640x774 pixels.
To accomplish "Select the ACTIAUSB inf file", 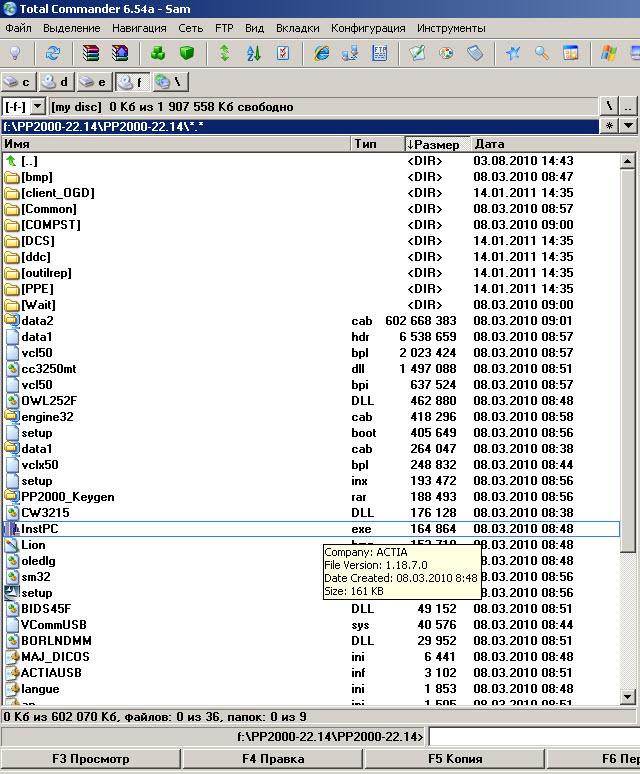I will point(311,673).
